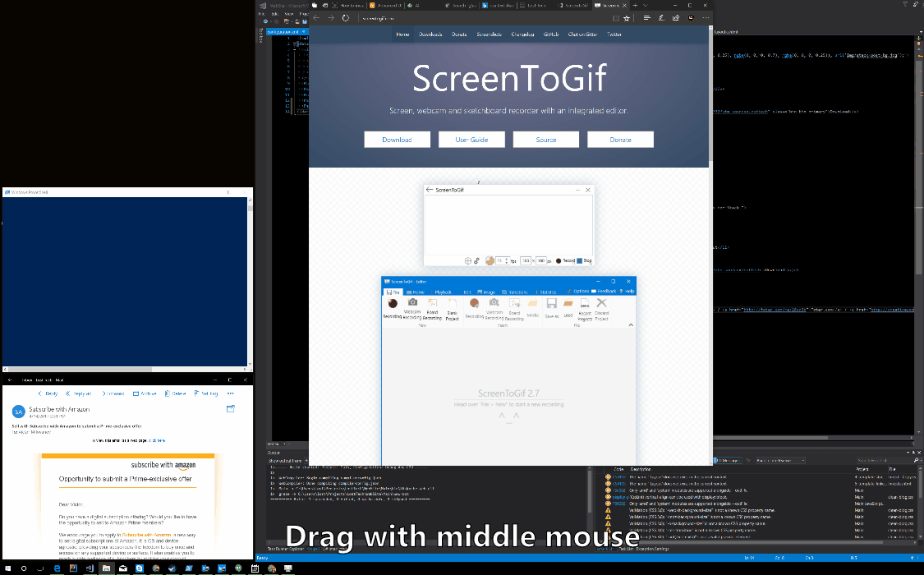Click Record in the recorder image
This screenshot has width=924, height=575.
tap(565, 260)
